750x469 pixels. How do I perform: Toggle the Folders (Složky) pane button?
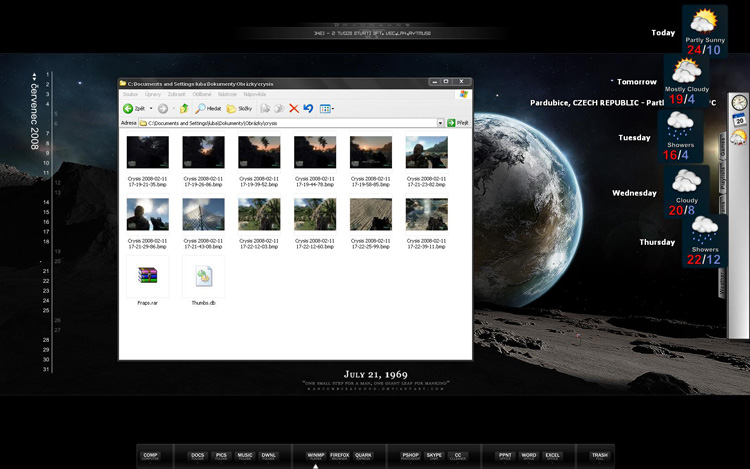click(x=238, y=108)
